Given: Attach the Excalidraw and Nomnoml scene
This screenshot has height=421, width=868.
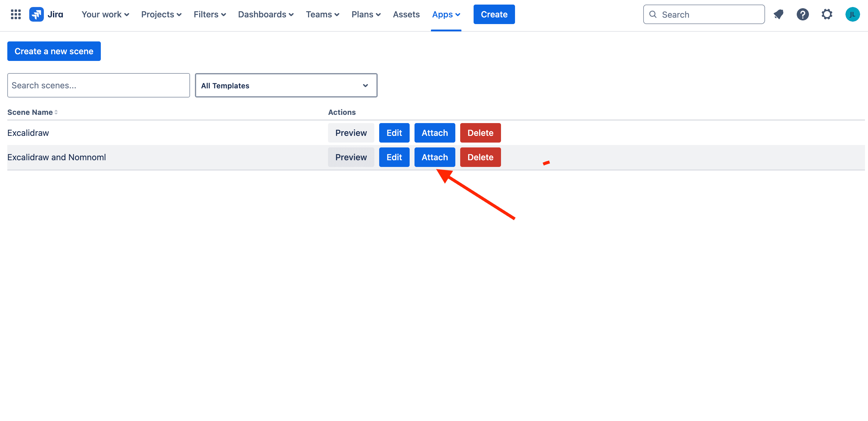Looking at the screenshot, I should click(435, 157).
